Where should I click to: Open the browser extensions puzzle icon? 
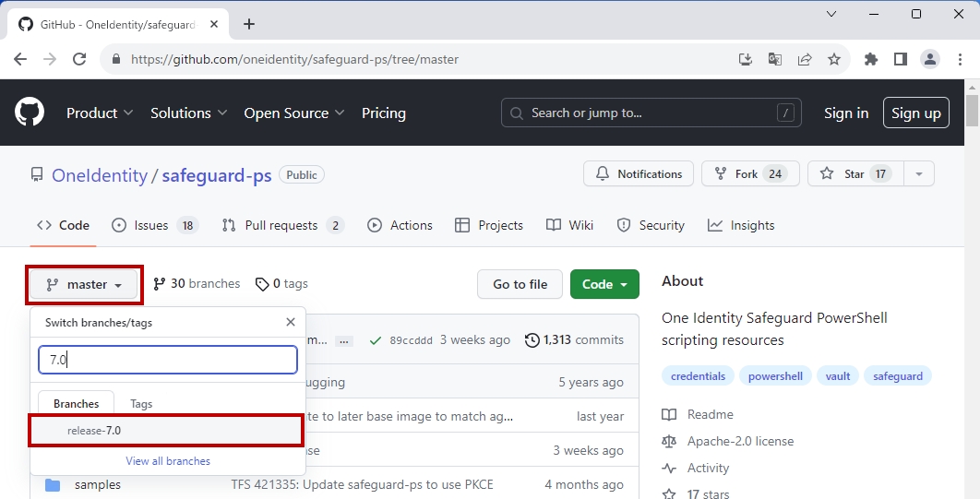click(870, 59)
